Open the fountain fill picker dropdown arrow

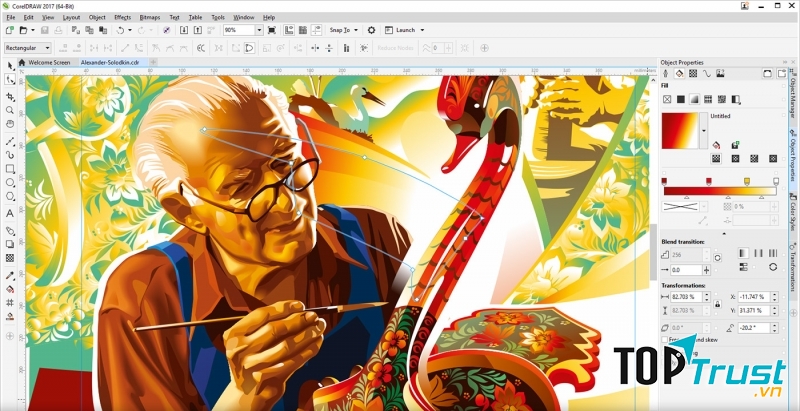click(704, 131)
